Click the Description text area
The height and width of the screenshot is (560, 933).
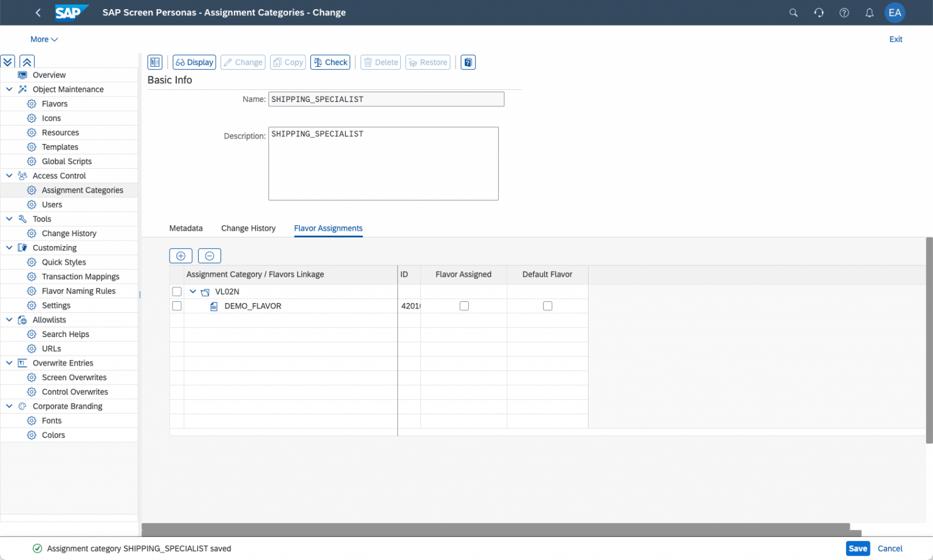coord(383,163)
